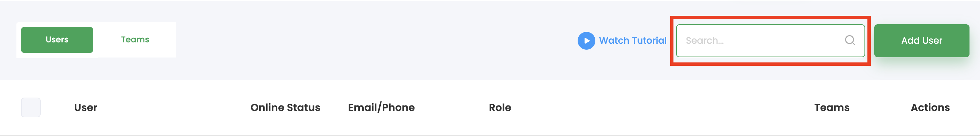This screenshot has height=140, width=980.
Task: Click the User column header
Action: coord(86,108)
